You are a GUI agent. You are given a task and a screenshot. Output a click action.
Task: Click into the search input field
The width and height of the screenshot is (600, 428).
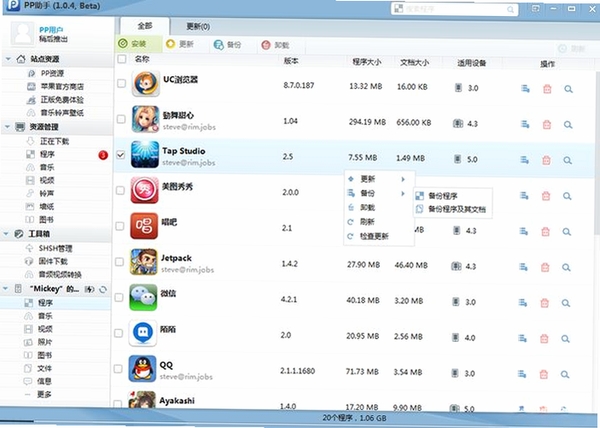(455, 9)
